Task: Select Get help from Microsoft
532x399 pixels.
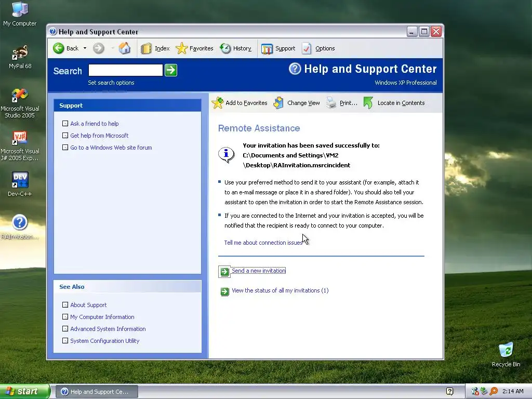Action: coord(99,136)
